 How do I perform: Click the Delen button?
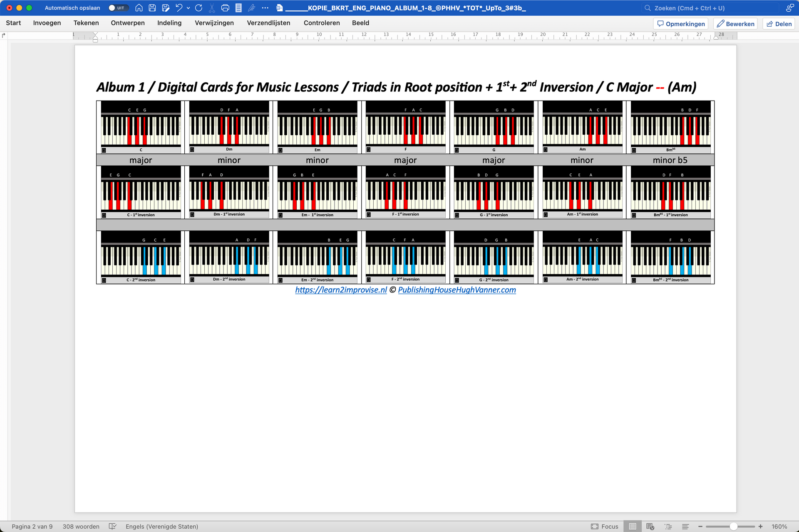click(x=779, y=23)
